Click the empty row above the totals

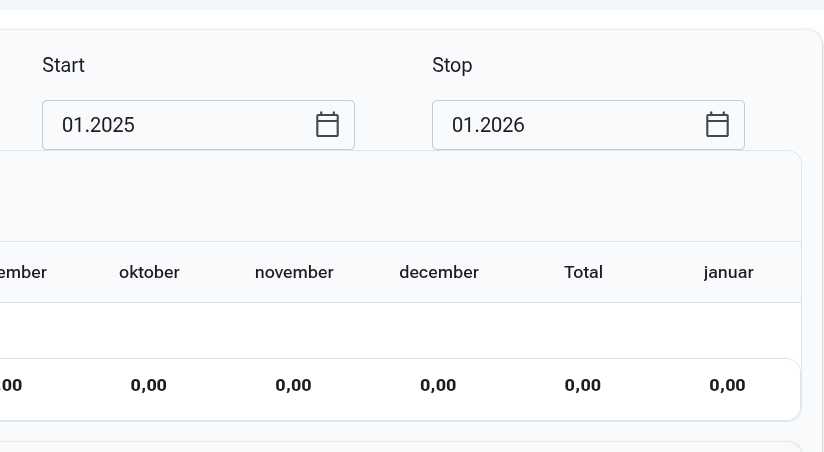click(400, 331)
